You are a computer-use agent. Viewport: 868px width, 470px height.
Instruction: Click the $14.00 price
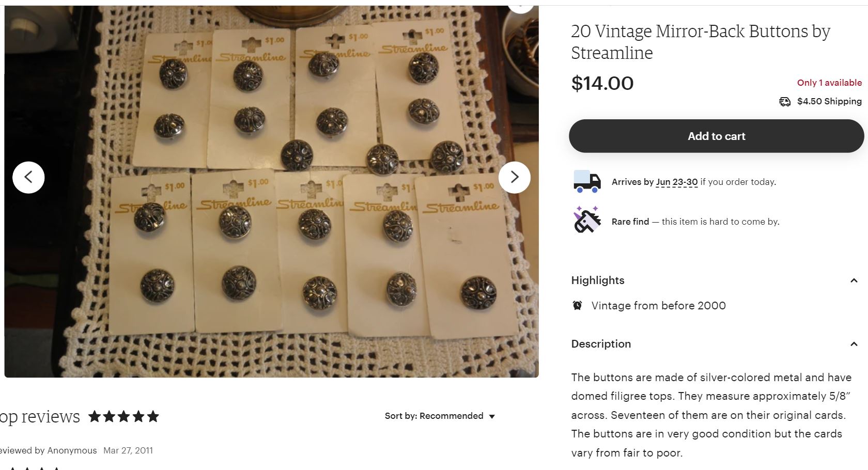point(602,83)
